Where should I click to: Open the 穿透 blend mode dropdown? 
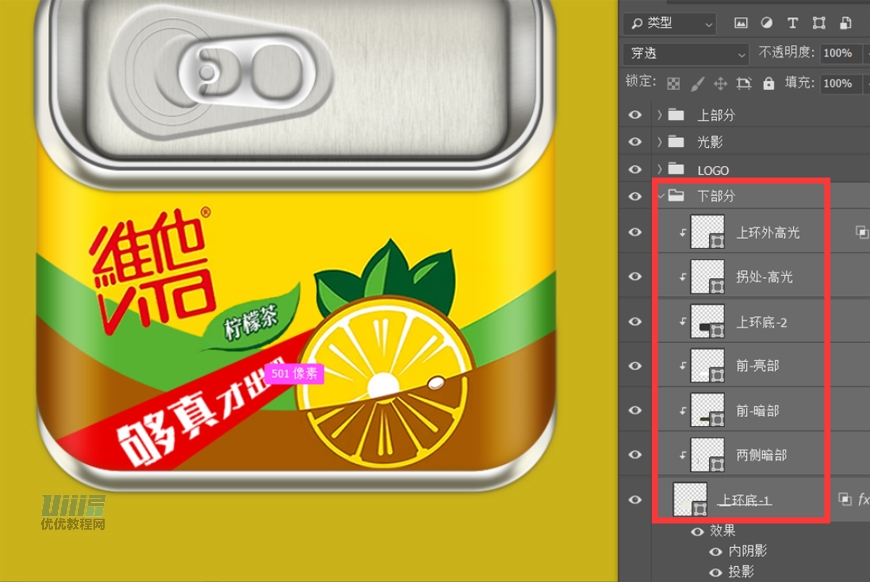point(686,54)
